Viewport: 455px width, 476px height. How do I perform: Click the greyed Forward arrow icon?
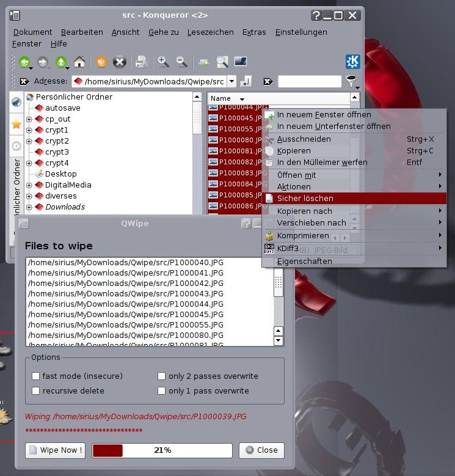(43, 62)
